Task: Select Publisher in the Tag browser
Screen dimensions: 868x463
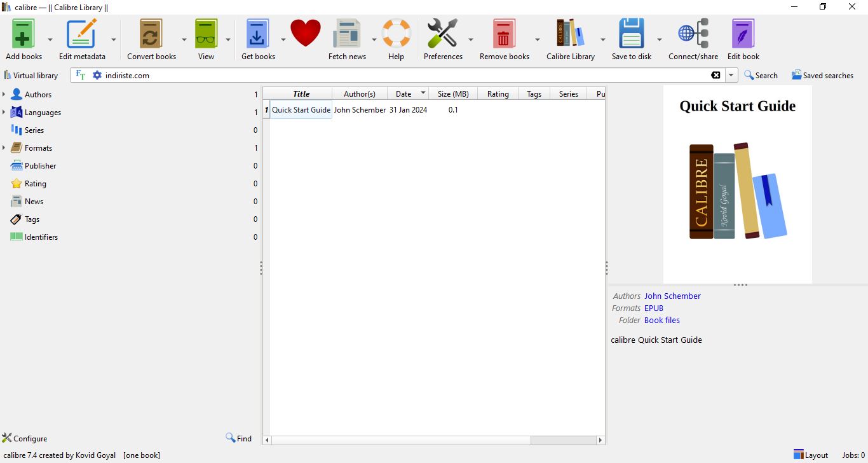Action: click(41, 165)
